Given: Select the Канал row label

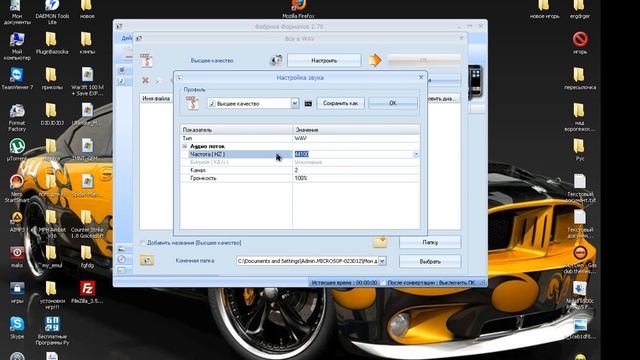Looking at the screenshot, I should point(198,170).
